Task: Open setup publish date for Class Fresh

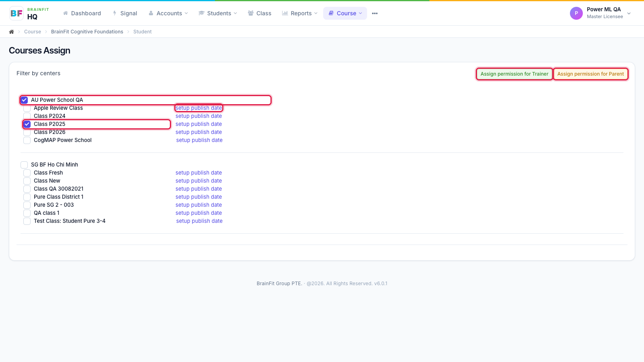Action: coord(198,173)
